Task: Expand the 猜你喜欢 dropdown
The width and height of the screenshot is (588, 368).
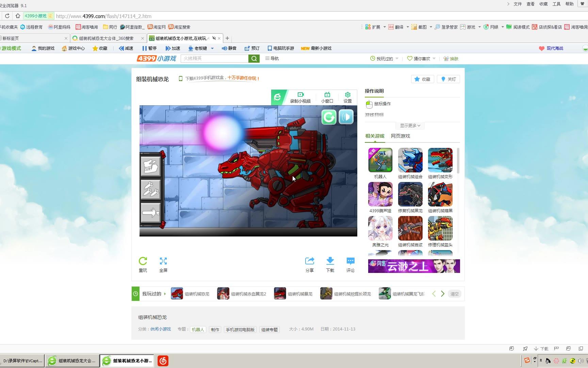Action: click(x=421, y=59)
